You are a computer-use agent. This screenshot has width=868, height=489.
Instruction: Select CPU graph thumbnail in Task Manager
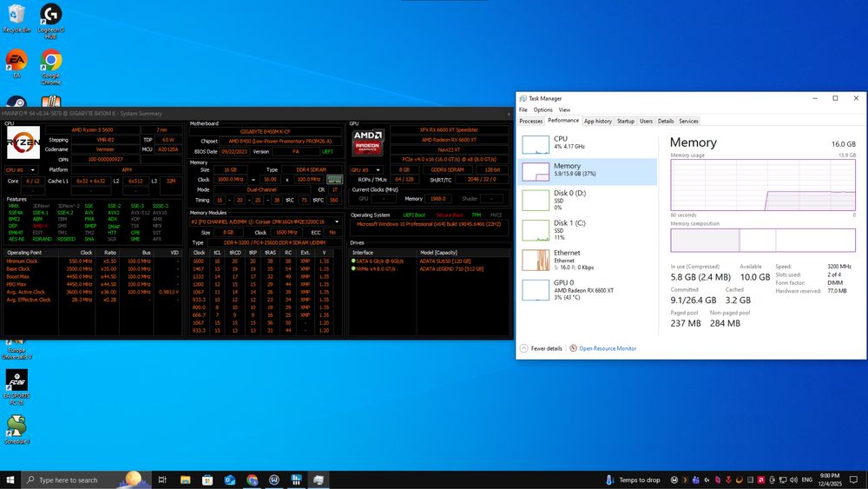tap(536, 144)
